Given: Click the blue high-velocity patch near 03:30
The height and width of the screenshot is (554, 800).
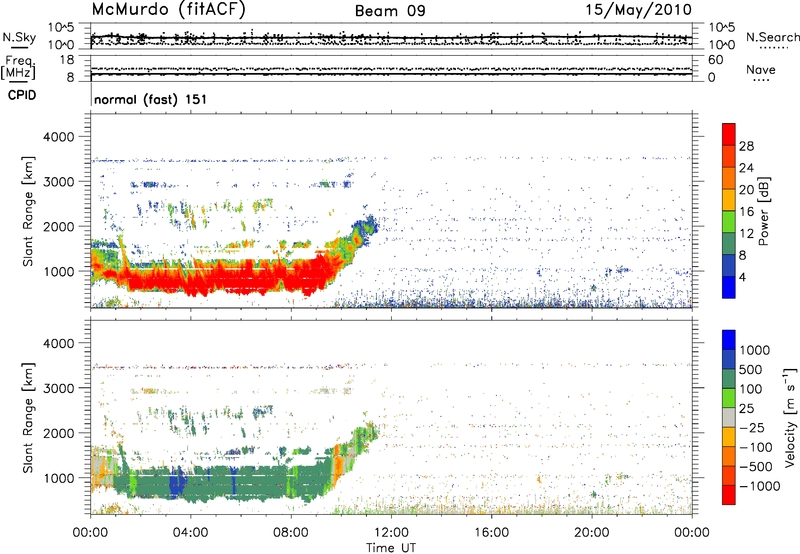Looking at the screenshot, I should pos(177,481).
